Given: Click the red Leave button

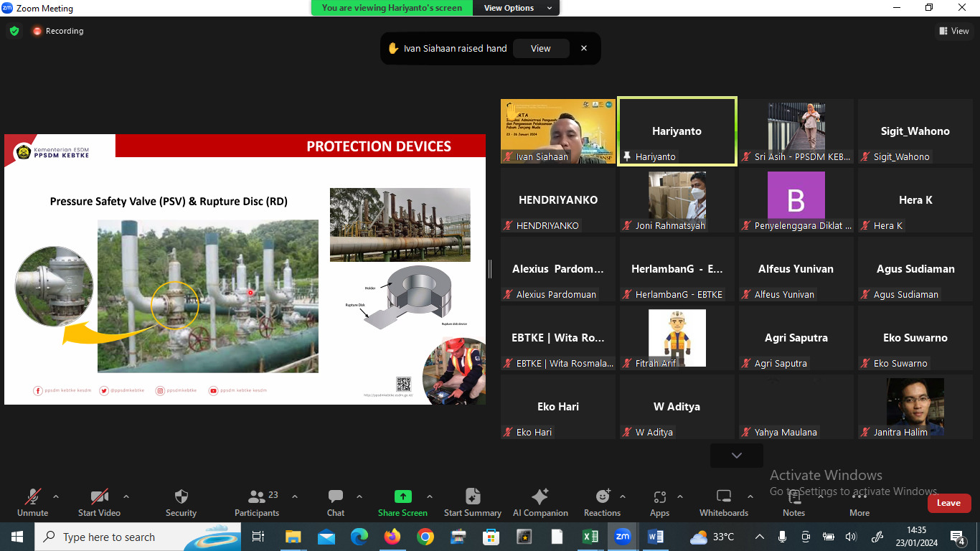Looking at the screenshot, I should click(x=948, y=503).
